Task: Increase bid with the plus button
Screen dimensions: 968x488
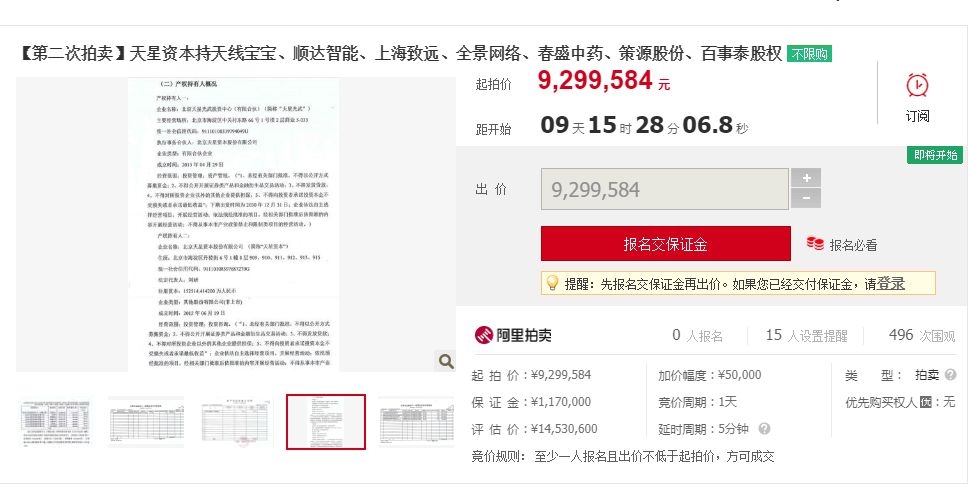Action: [806, 178]
